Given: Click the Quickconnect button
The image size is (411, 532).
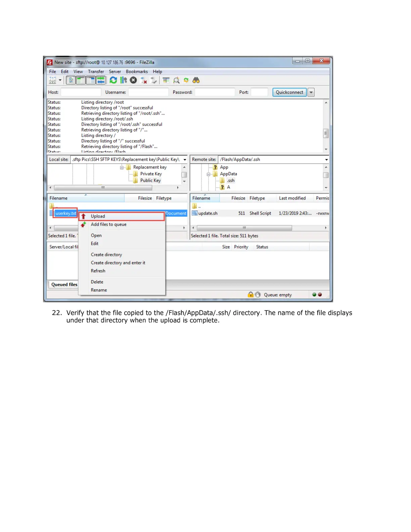Looking at the screenshot, I should coord(289,92).
